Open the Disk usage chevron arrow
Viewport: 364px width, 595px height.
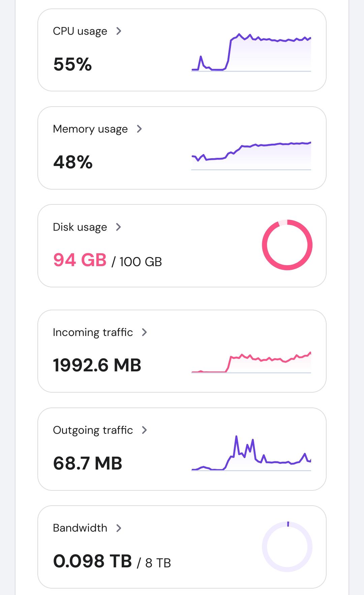[x=118, y=227]
